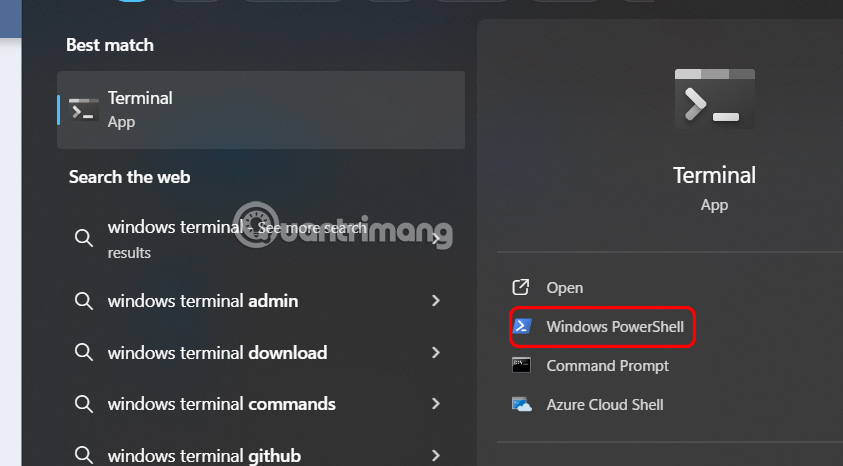Image resolution: width=843 pixels, height=466 pixels.
Task: Expand the windows terminal admin suggestion arrow
Action: [435, 301]
